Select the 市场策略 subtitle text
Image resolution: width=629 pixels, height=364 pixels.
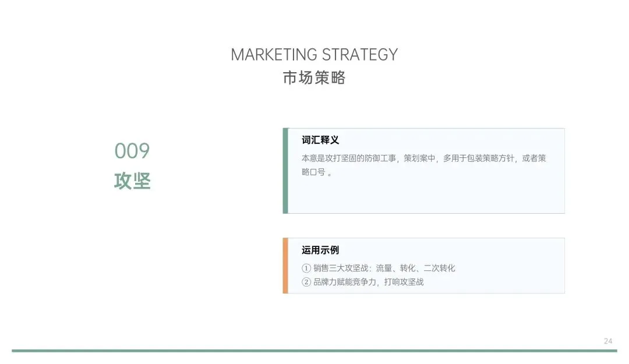click(314, 77)
